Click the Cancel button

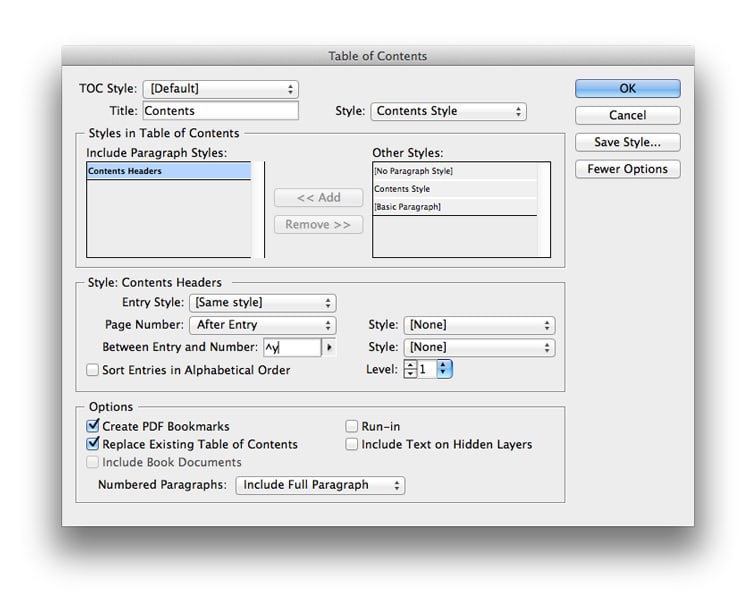pyautogui.click(x=628, y=115)
